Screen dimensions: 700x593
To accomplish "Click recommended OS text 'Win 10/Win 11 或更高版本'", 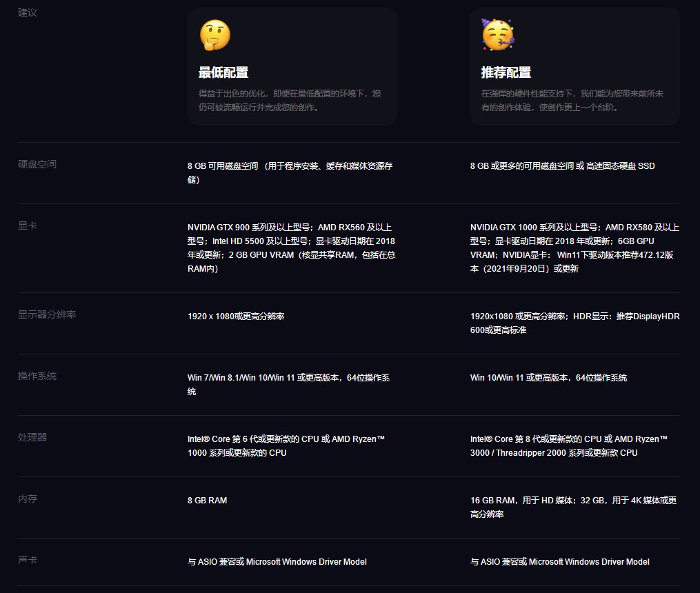I will coord(549,378).
